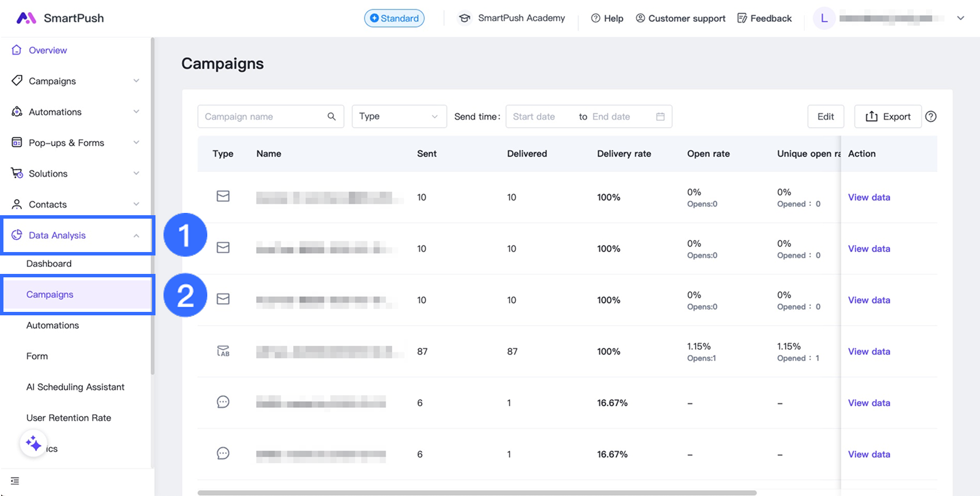Collapse sidebar using bottom menu icon
Image resolution: width=980 pixels, height=496 pixels.
15,481
